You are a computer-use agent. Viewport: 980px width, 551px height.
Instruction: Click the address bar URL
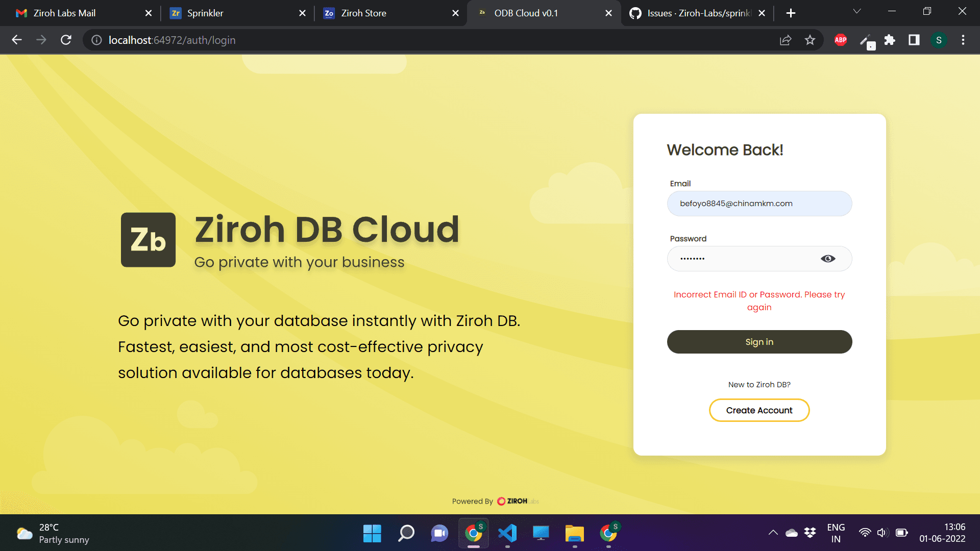[172, 40]
